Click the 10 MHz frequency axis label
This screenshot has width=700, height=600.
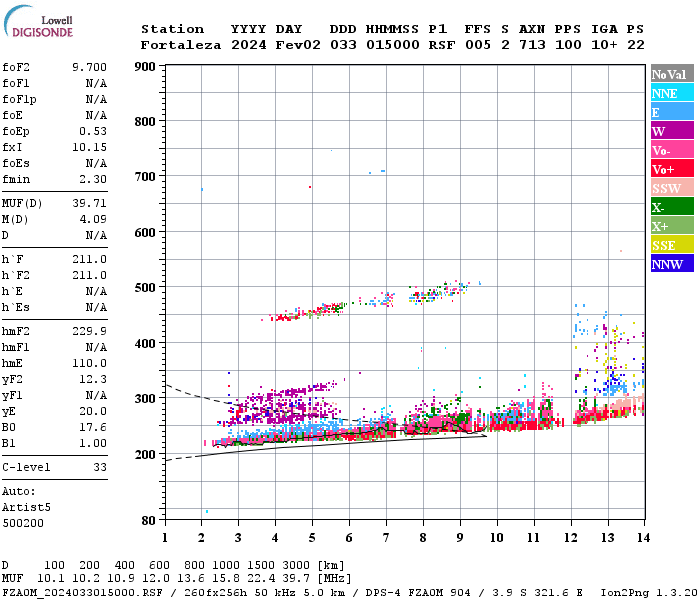point(497,538)
